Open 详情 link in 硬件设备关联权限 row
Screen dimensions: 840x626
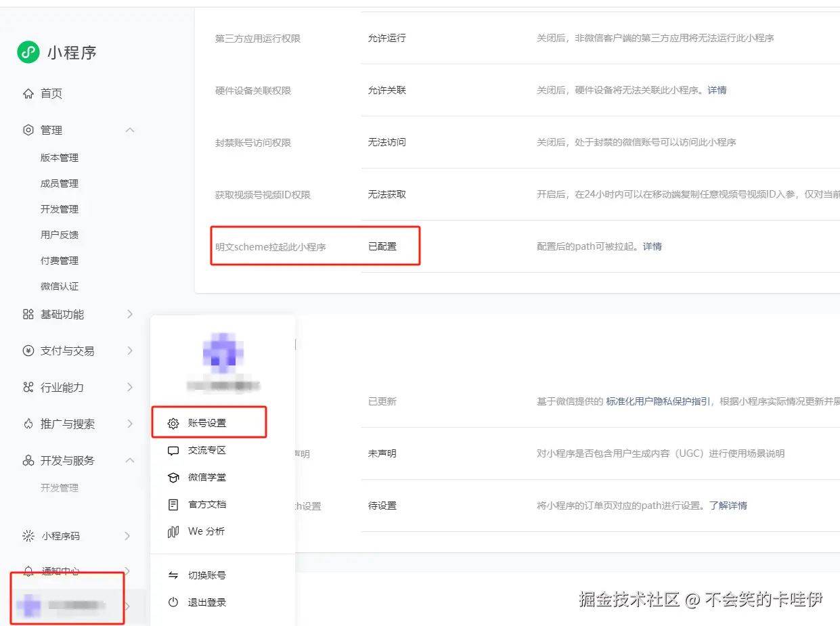(x=717, y=90)
